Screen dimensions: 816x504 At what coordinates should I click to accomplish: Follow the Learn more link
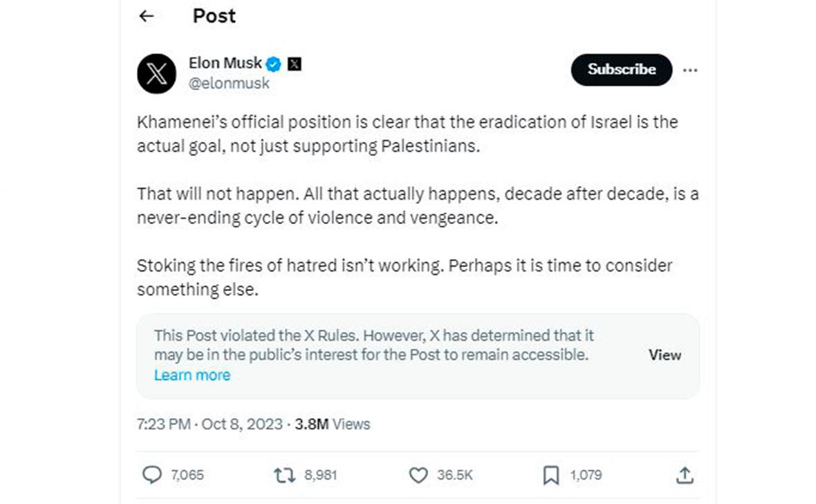tap(192, 375)
